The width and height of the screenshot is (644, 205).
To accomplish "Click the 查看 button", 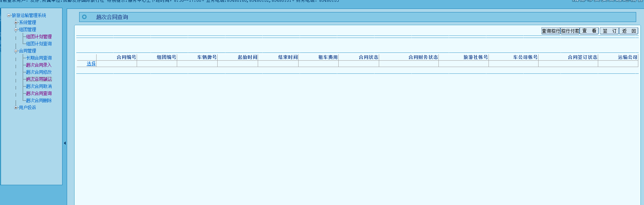I will (589, 31).
